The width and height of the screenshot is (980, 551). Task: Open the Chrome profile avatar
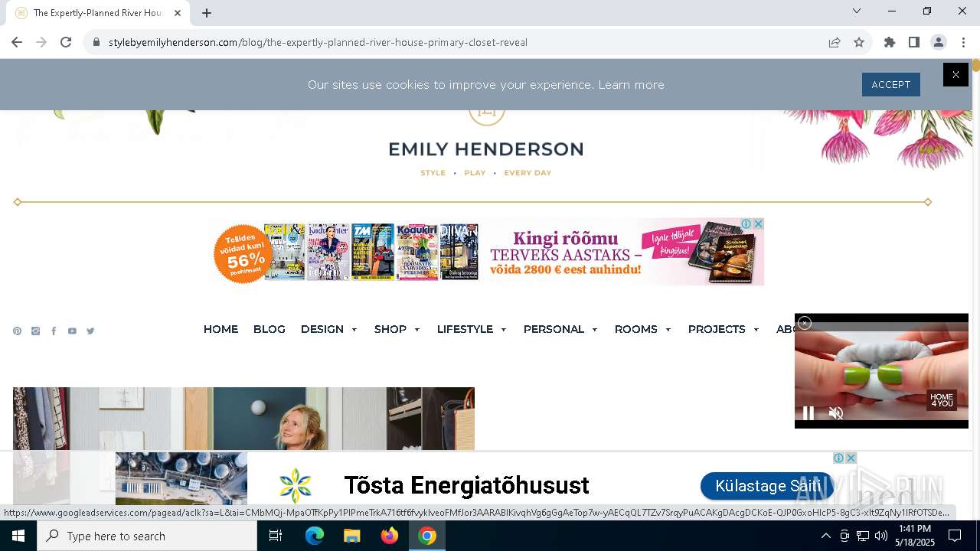pos(939,42)
